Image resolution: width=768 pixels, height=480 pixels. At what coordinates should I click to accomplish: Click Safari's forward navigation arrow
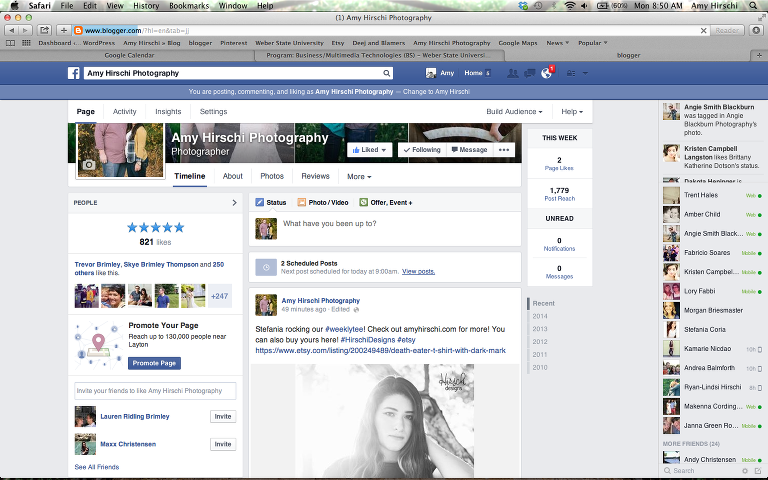(x=24, y=30)
